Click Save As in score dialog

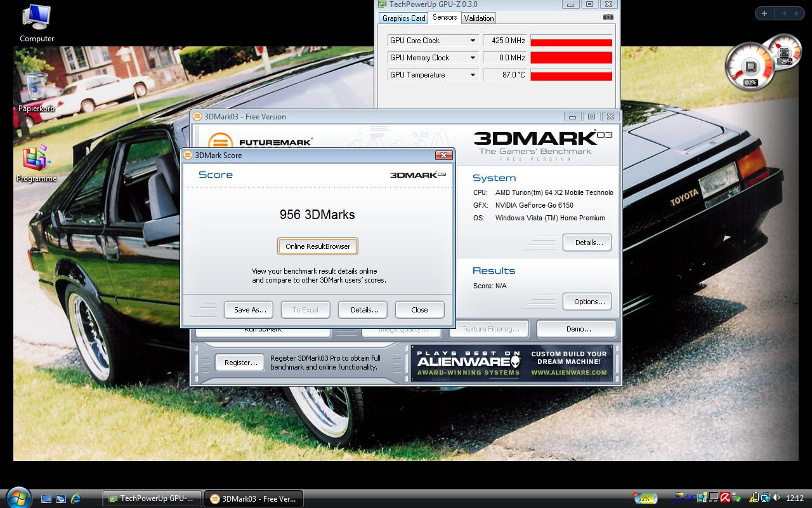click(x=250, y=310)
